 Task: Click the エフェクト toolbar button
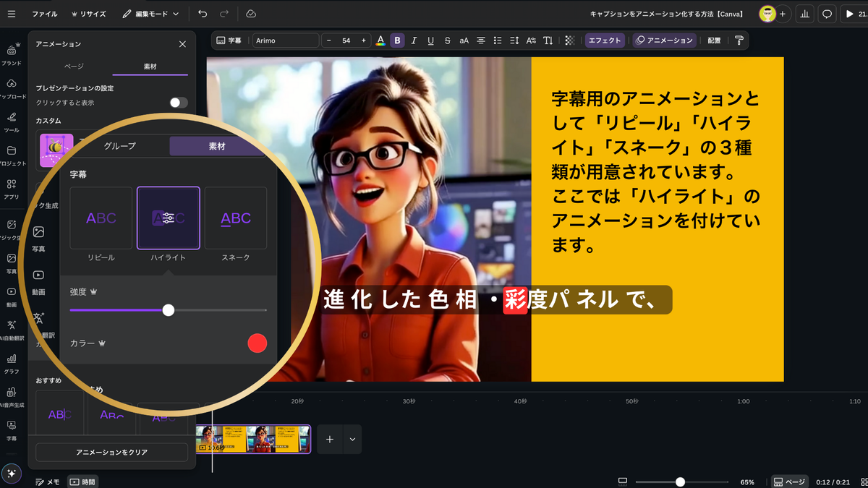pyautogui.click(x=605, y=40)
